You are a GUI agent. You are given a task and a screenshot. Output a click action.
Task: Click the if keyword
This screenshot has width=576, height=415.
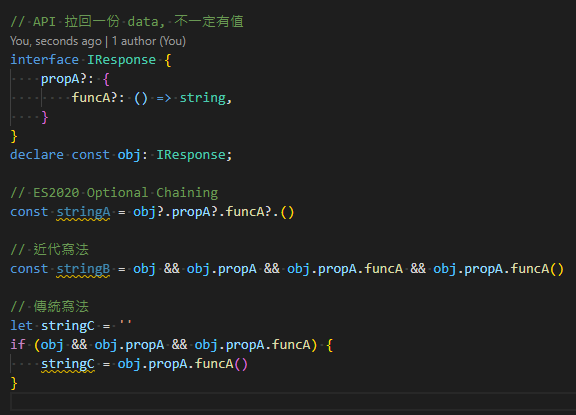click(x=18, y=345)
